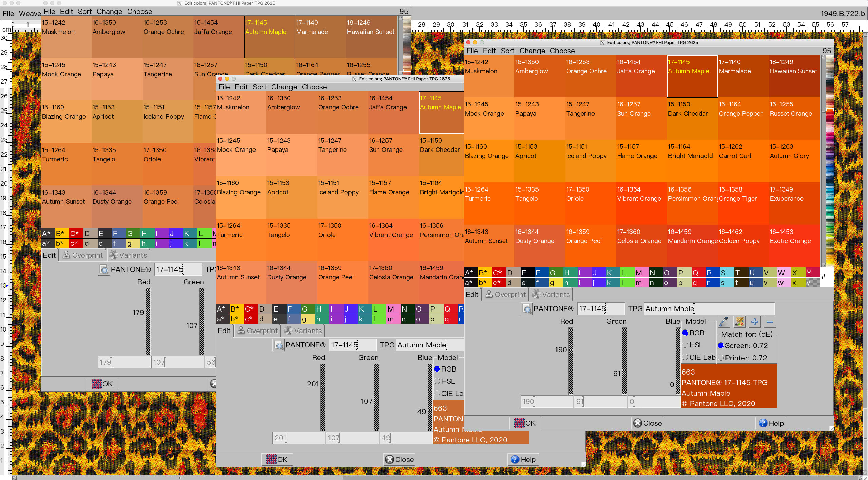Click Close button in middle window
The width and height of the screenshot is (868, 480).
coord(399,459)
